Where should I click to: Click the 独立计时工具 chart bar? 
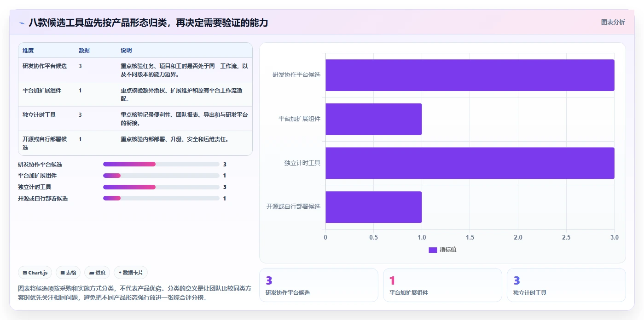click(x=470, y=163)
